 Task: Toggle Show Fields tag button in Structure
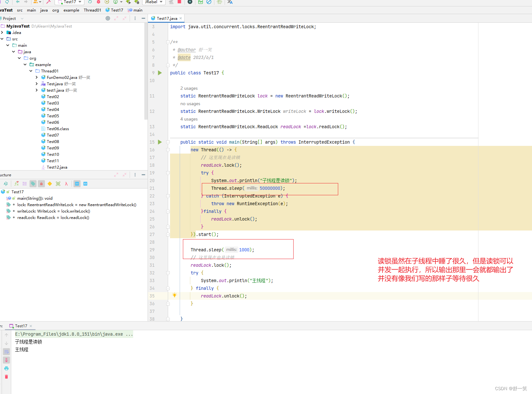coord(33,184)
